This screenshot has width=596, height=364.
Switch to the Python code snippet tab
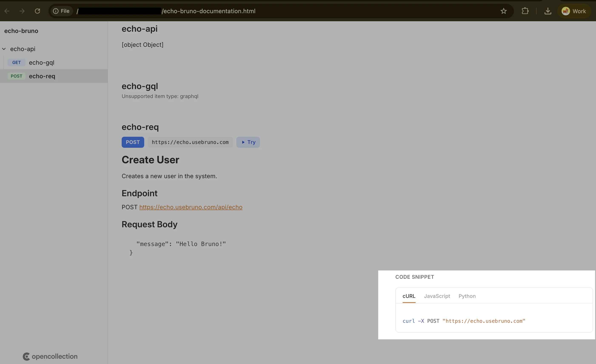coord(467,296)
